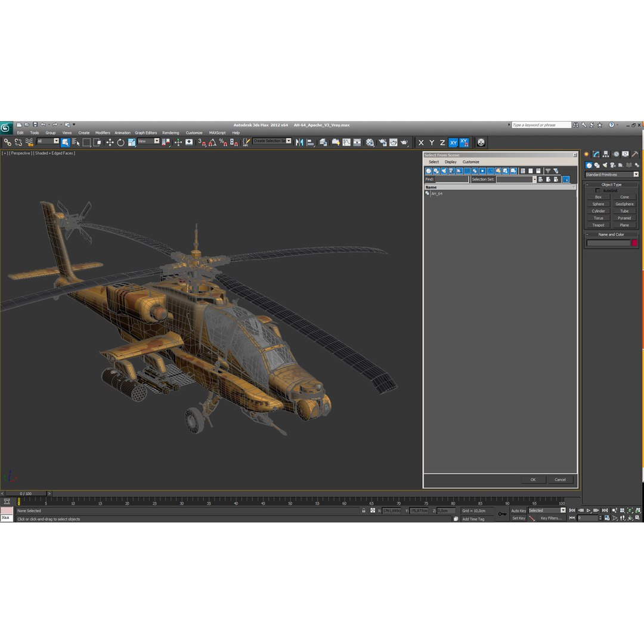Collapse the Object Type rollout
Image resolution: width=644 pixels, height=644 pixels.
(611, 185)
